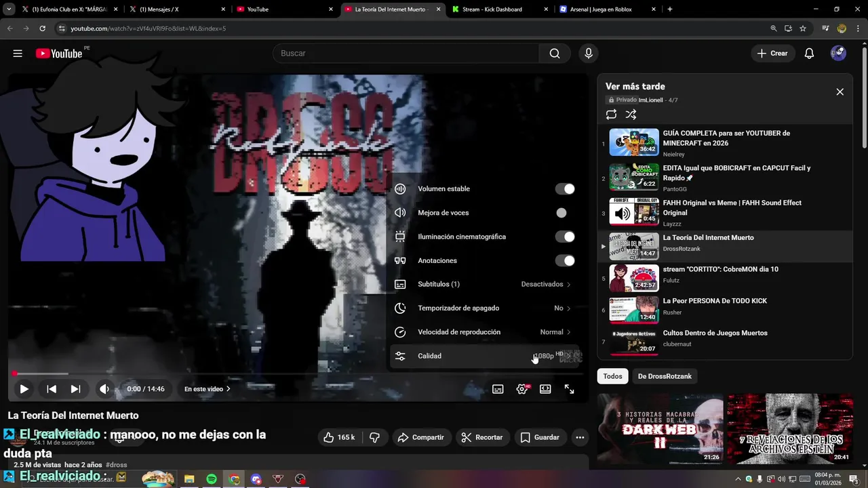The width and height of the screenshot is (868, 488).
Task: Open the Archivos Epstein recommended video
Action: (790, 429)
